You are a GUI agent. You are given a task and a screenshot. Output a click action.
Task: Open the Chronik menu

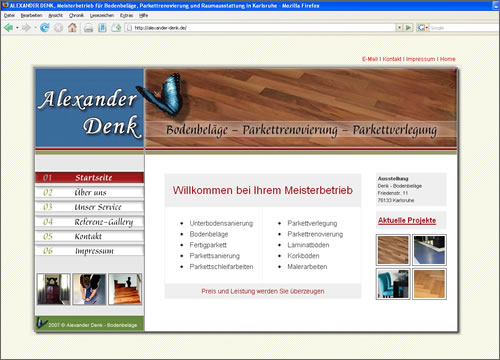[76, 15]
